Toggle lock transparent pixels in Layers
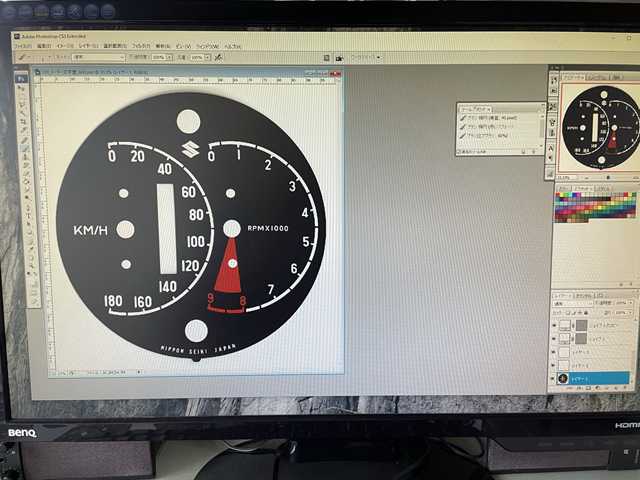640x480 pixels. coord(568,313)
